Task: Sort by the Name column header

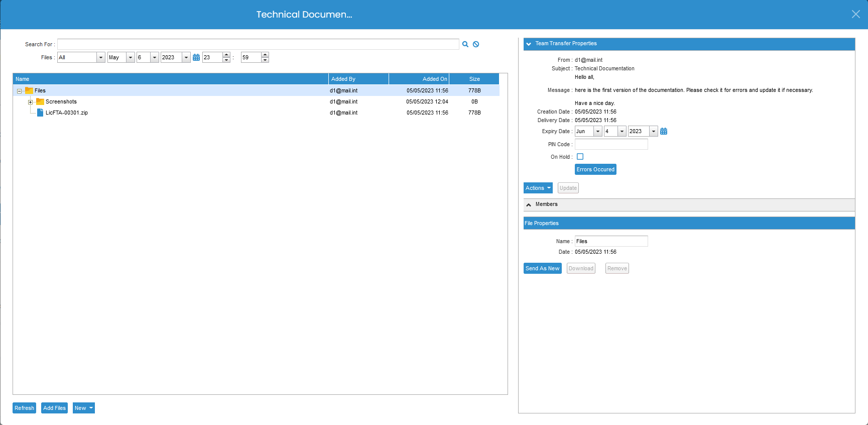Action: 171,79
